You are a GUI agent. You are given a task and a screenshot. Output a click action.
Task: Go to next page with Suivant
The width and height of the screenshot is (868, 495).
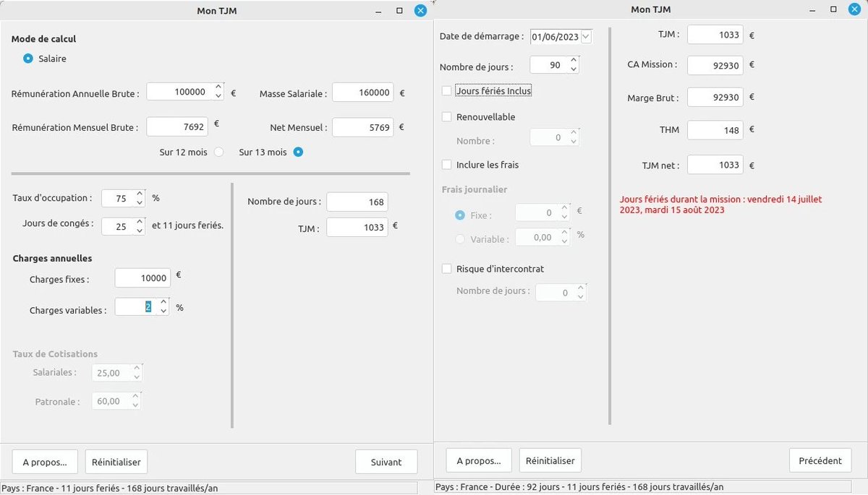point(387,462)
